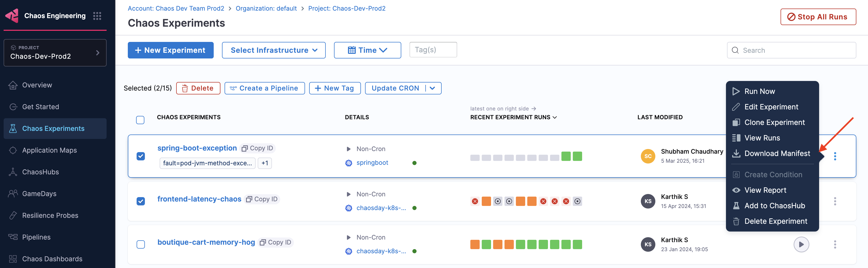The width and height of the screenshot is (868, 268).
Task: Click the Shubham Chaudhary SC avatar
Action: [648, 156]
